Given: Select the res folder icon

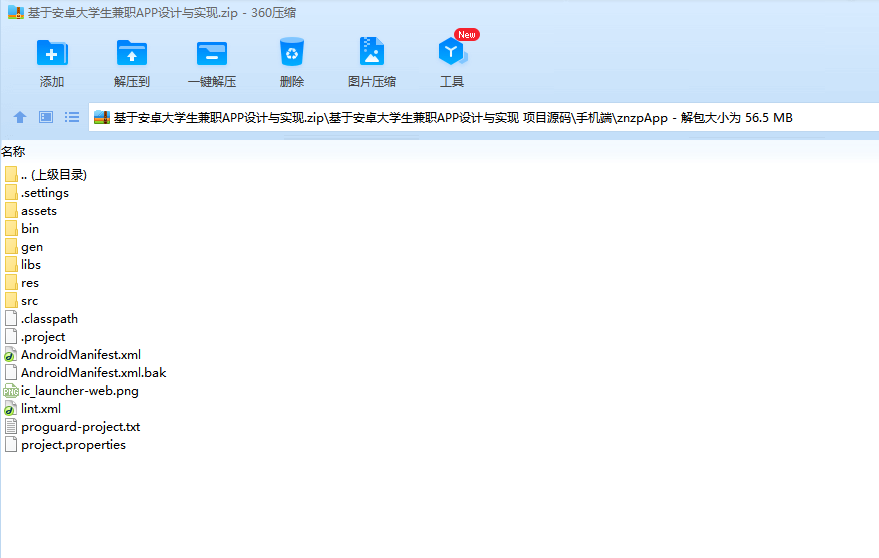Looking at the screenshot, I should (11, 283).
